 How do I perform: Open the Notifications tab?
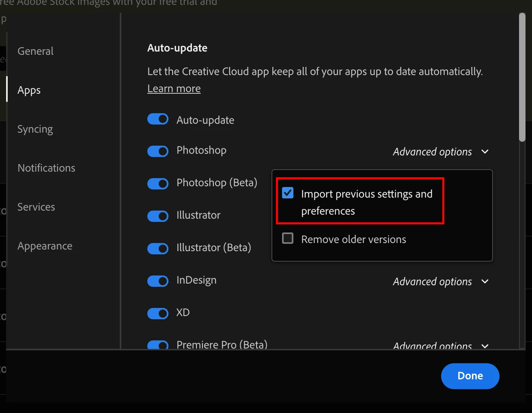[46, 168]
